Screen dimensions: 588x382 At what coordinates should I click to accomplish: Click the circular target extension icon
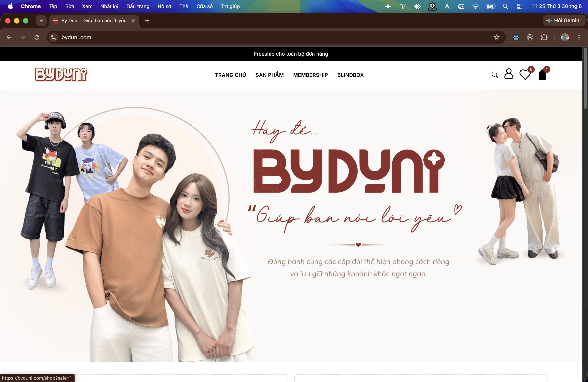click(x=530, y=37)
